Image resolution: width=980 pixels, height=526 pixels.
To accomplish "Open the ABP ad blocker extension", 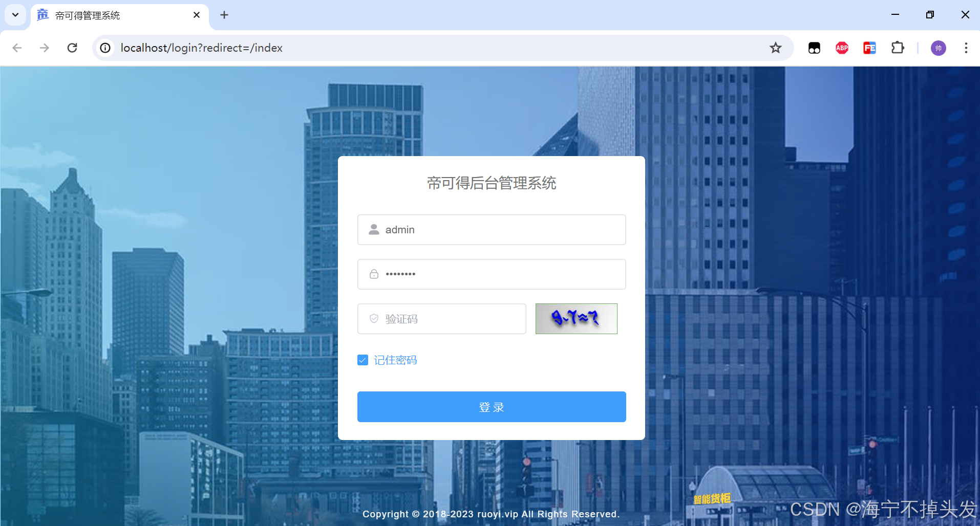I will [x=842, y=48].
